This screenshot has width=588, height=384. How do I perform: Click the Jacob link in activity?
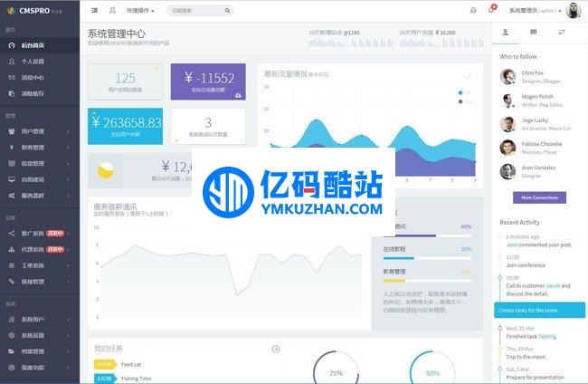coord(553,285)
